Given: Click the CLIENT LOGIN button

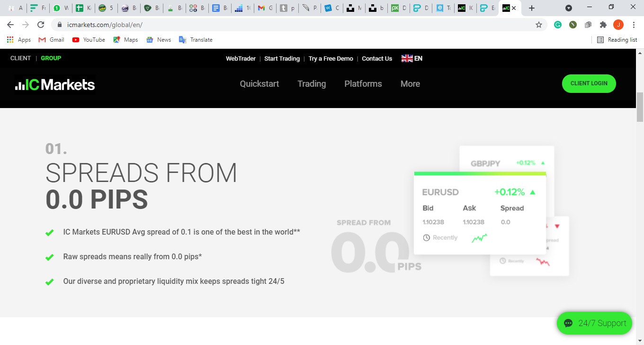Looking at the screenshot, I should click(x=589, y=83).
